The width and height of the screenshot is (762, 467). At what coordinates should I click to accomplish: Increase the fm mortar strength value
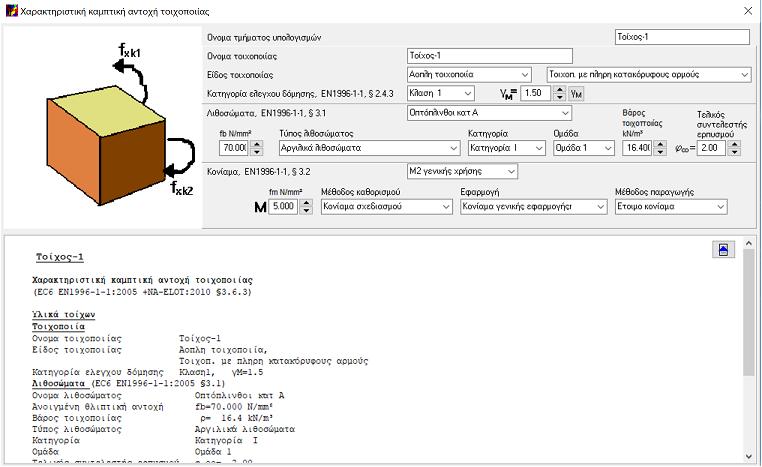tap(306, 203)
